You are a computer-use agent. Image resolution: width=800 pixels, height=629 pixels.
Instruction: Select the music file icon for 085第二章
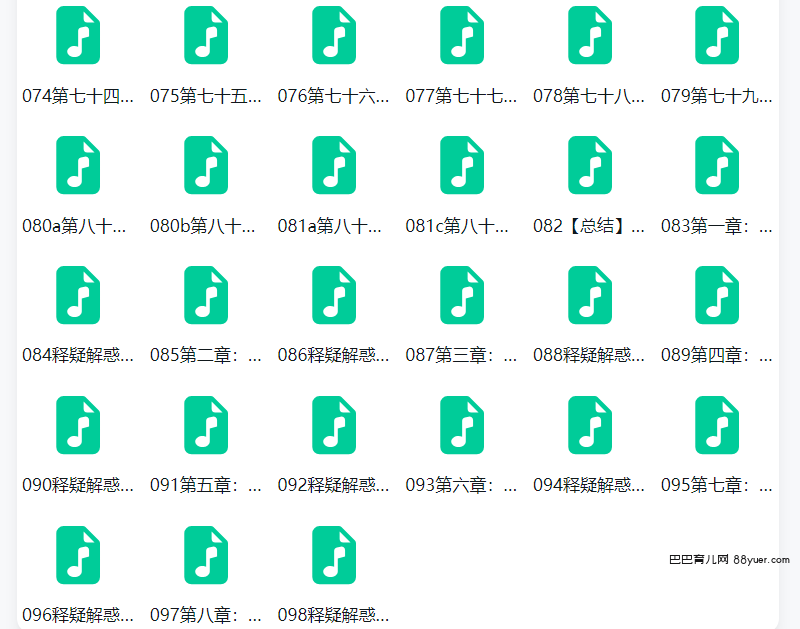[x=206, y=295]
